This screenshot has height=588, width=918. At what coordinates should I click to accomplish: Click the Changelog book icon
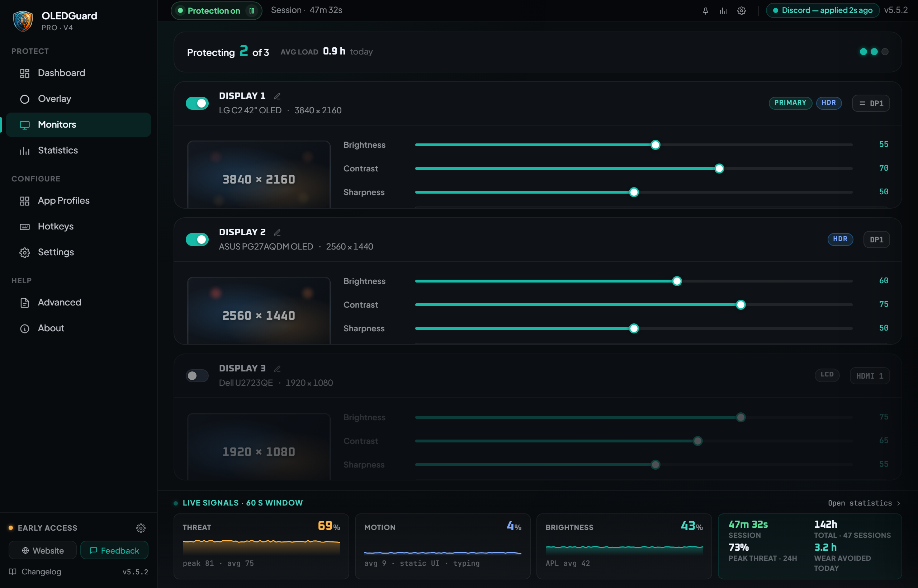[x=13, y=572]
